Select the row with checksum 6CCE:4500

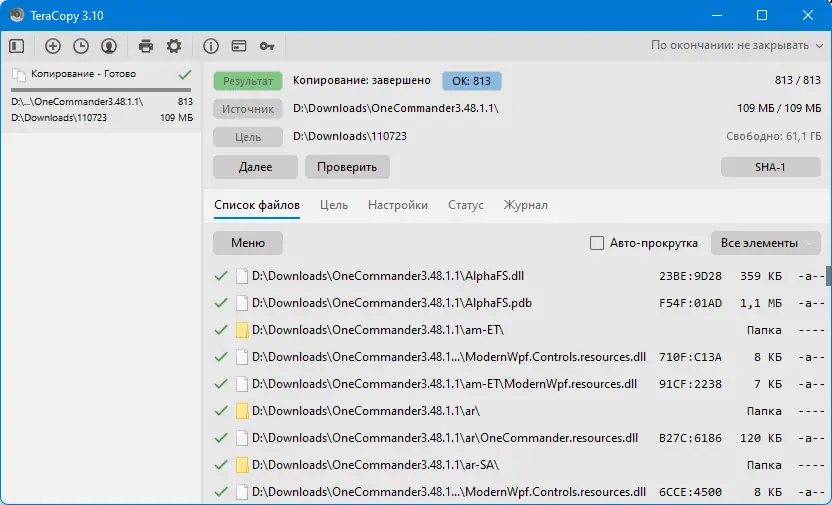coord(520,492)
